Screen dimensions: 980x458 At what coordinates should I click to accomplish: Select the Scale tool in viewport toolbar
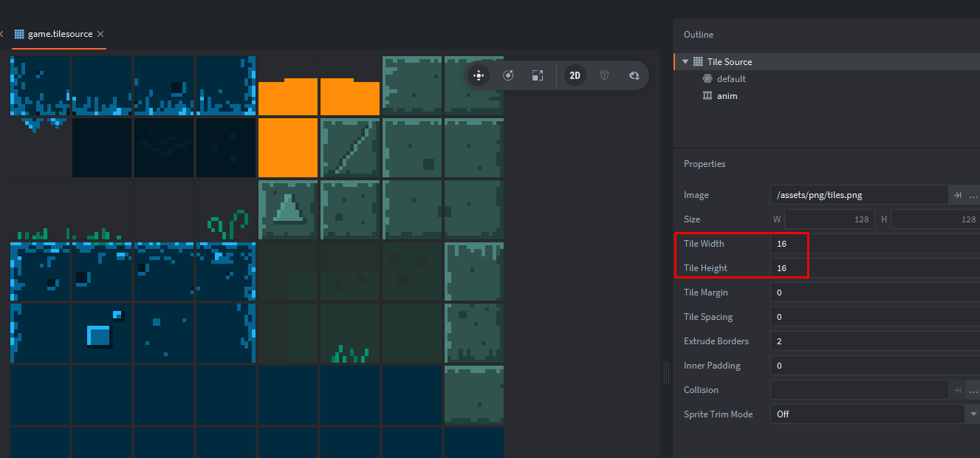[538, 75]
